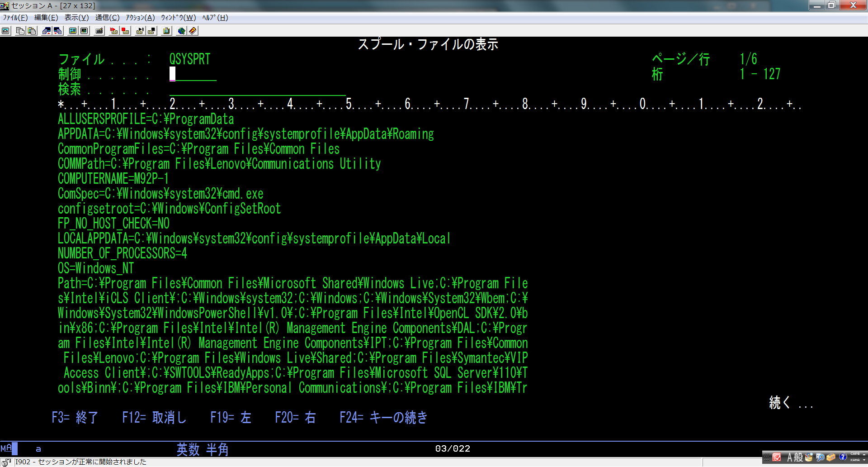Click the F12=取消し function key label
The width and height of the screenshot is (868, 467).
point(154,417)
